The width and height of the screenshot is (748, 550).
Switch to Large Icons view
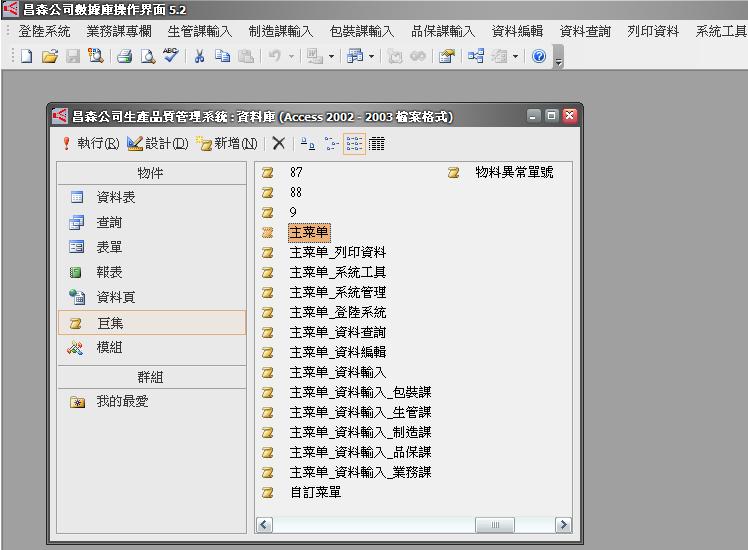308,143
